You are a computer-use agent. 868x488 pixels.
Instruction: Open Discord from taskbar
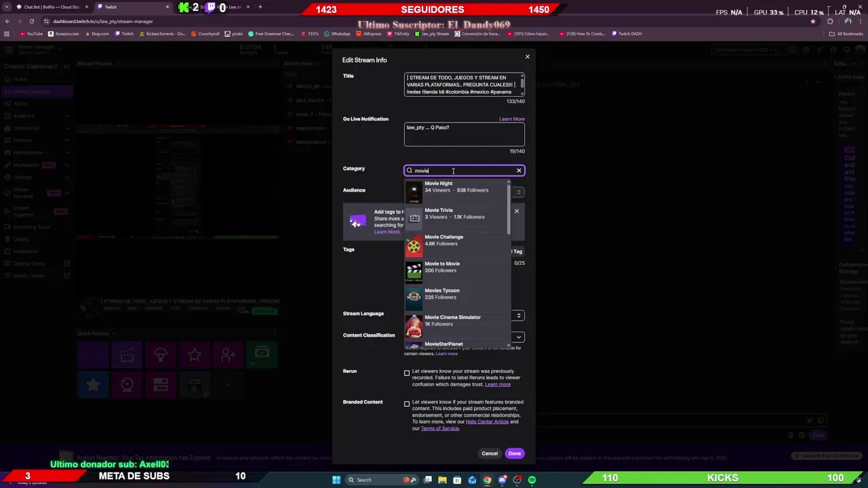pos(502,480)
